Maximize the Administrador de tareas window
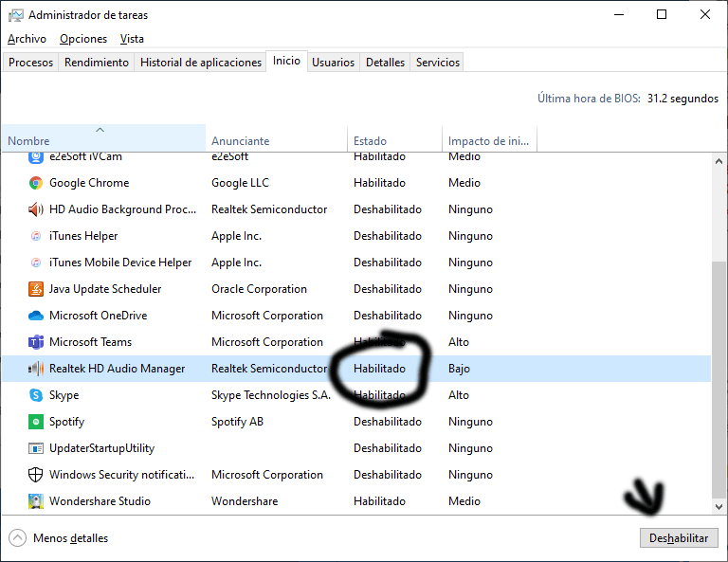The height and width of the screenshot is (562, 728). click(662, 15)
